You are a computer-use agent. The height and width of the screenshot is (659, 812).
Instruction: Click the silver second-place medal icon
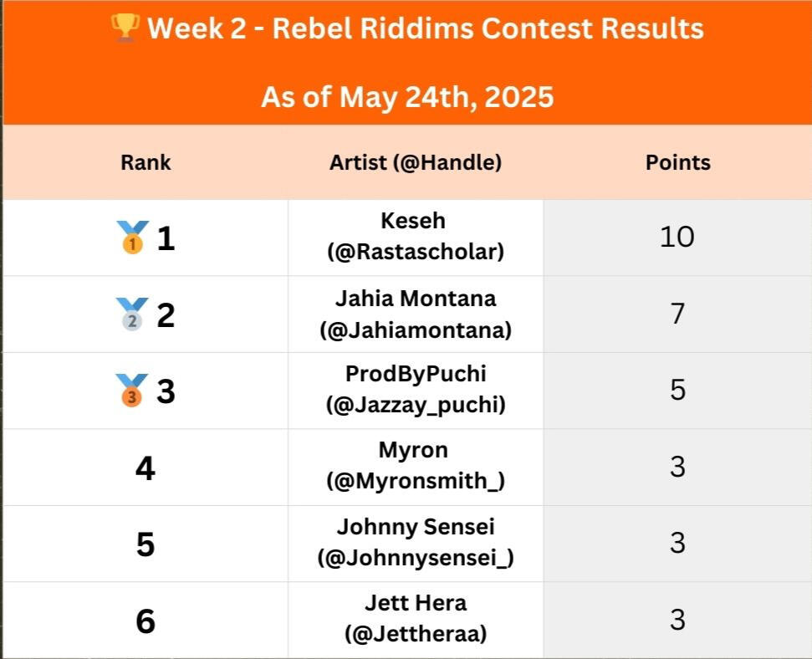132,314
